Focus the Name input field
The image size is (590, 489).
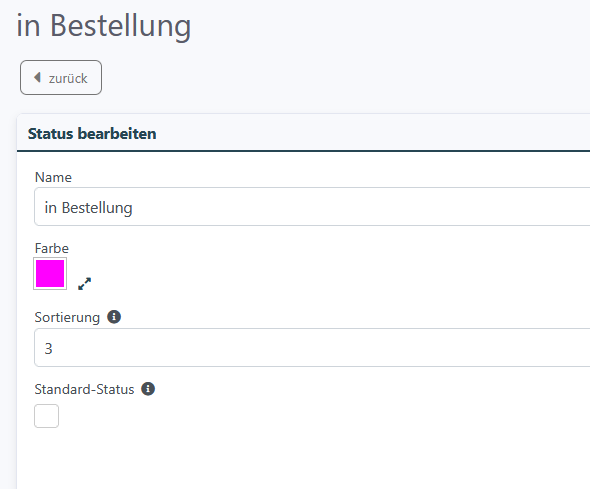click(312, 207)
